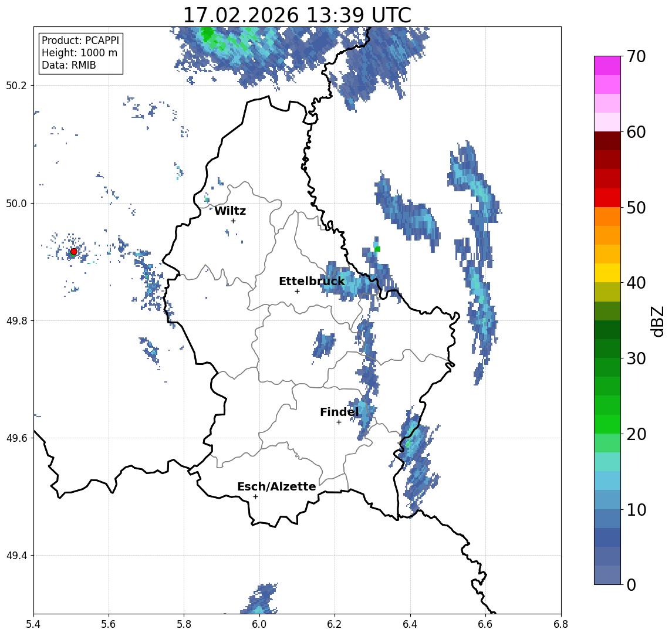Click the latitude tick label 49.6

[16, 438]
